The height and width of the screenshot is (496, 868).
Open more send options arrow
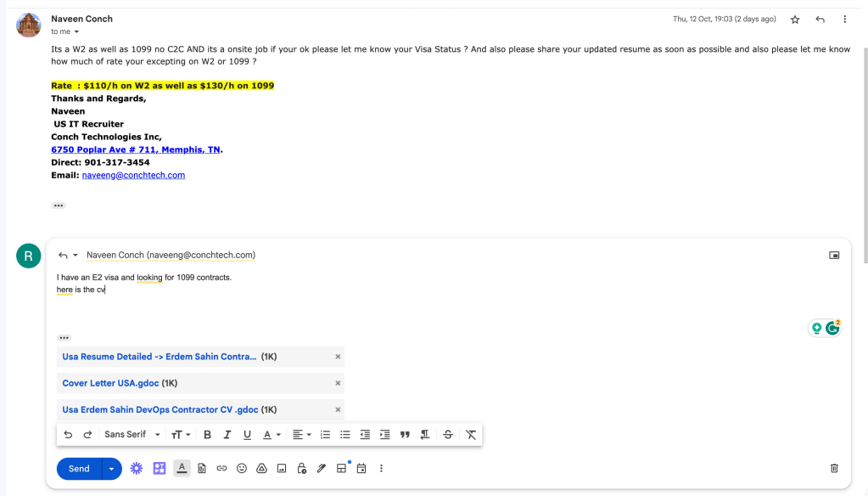coord(111,469)
